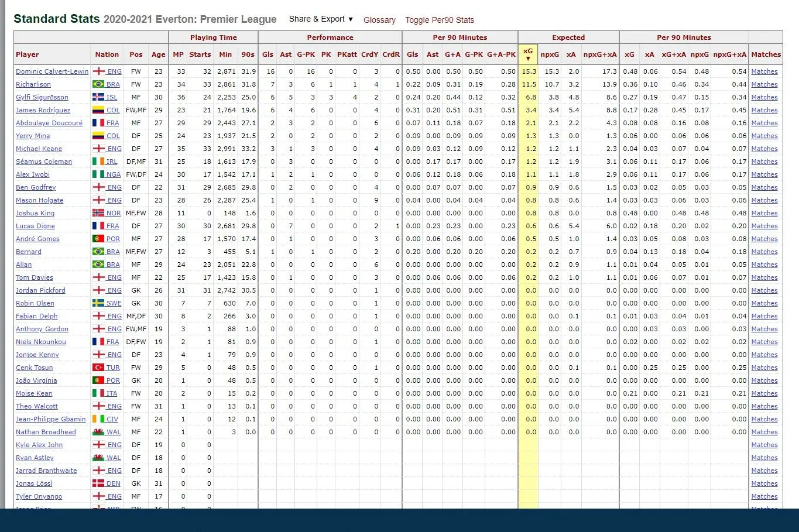Click Sweden flag beside Robin Olsen
Viewport: 799px width, 532px height.
tap(98, 303)
